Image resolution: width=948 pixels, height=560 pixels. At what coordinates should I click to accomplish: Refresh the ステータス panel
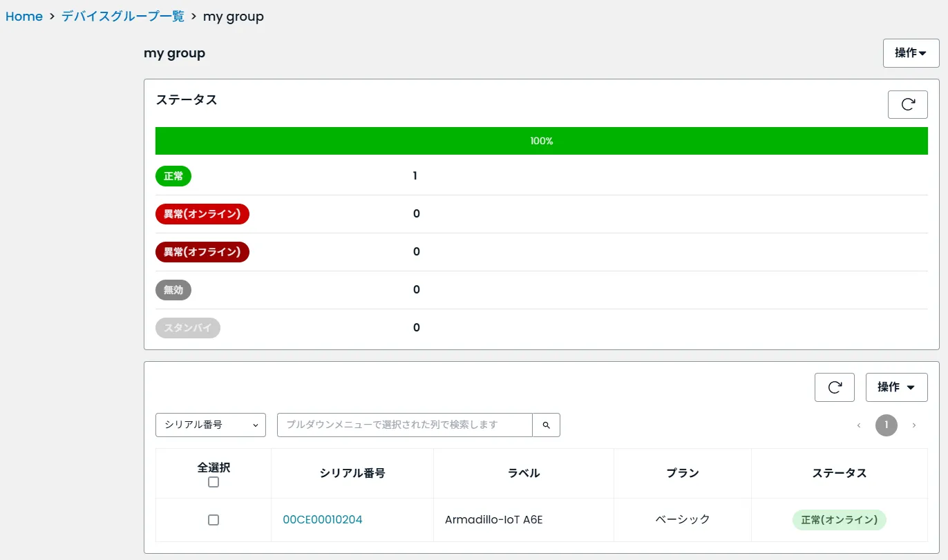pyautogui.click(x=907, y=104)
